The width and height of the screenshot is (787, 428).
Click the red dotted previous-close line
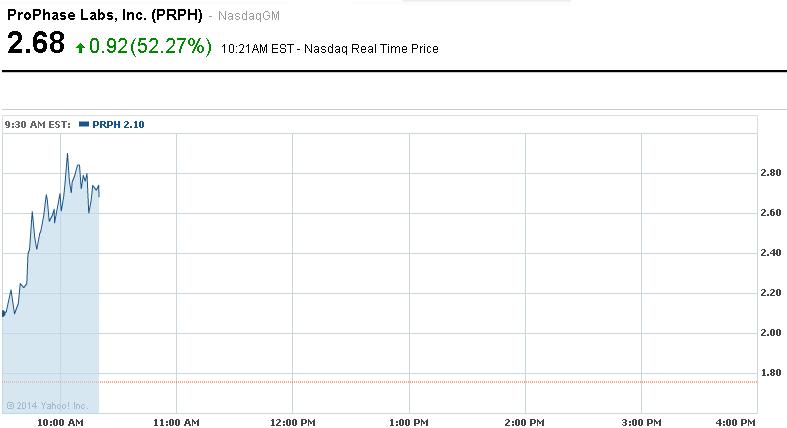click(400, 382)
